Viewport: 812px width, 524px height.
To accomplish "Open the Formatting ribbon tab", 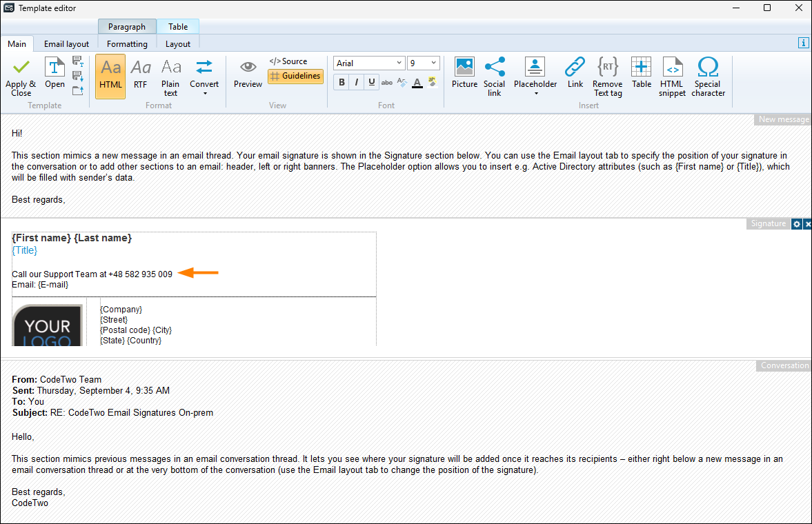I will click(x=127, y=44).
